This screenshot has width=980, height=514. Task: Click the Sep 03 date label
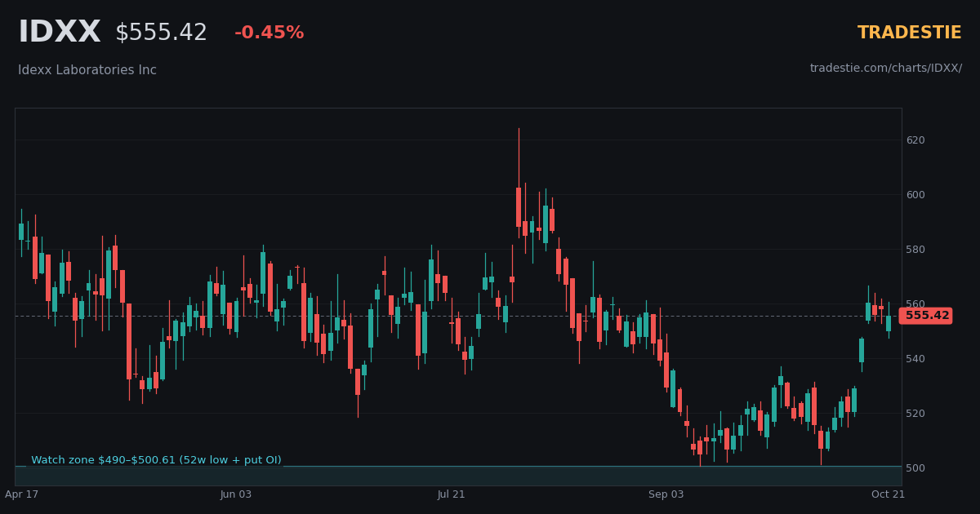click(666, 494)
